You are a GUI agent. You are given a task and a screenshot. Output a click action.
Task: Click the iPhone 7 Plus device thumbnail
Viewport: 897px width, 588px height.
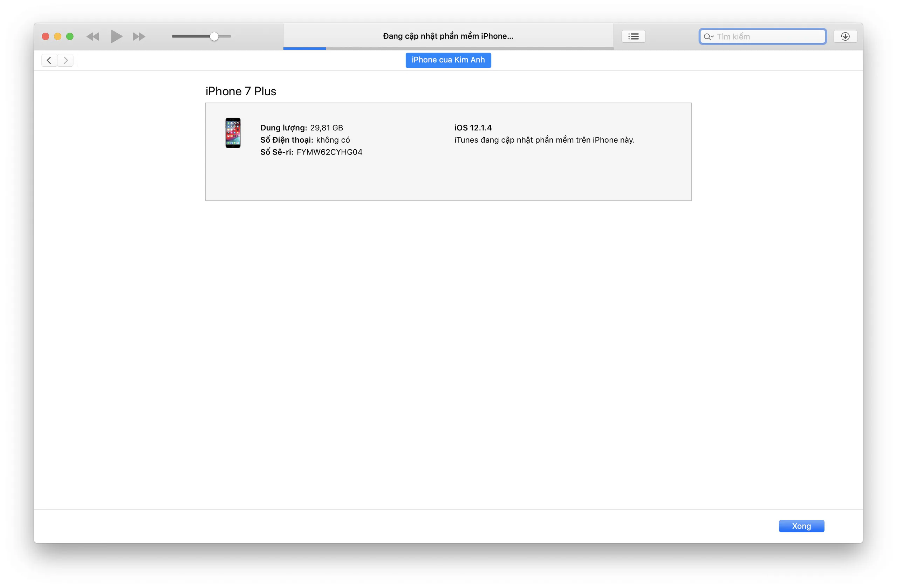coord(233,133)
